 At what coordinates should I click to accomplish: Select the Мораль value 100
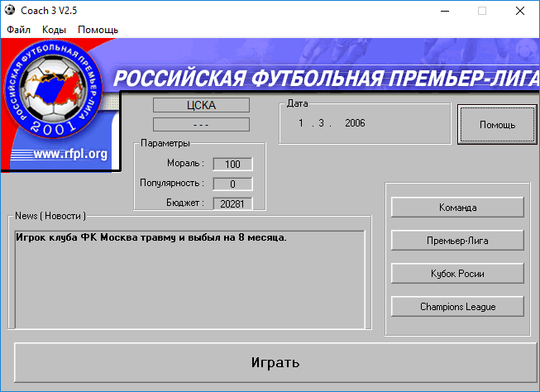coord(233,164)
